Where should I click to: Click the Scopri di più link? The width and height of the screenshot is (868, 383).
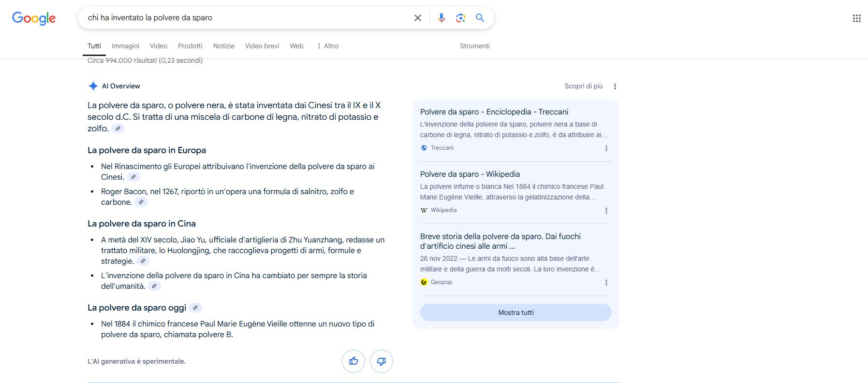584,86
